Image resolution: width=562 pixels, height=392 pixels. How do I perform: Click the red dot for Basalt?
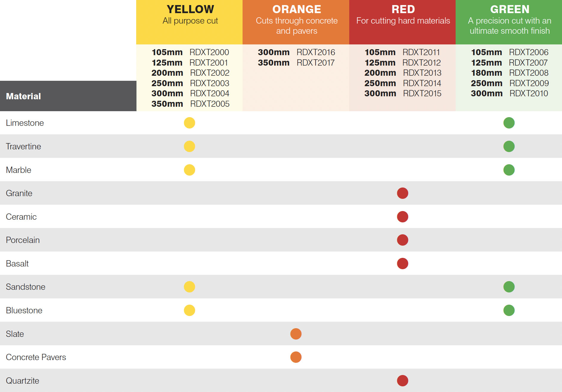[403, 264]
